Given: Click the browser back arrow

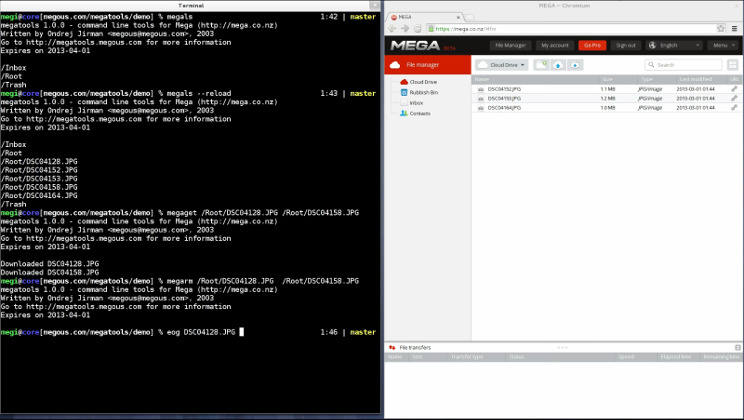Looking at the screenshot, I should click(392, 28).
